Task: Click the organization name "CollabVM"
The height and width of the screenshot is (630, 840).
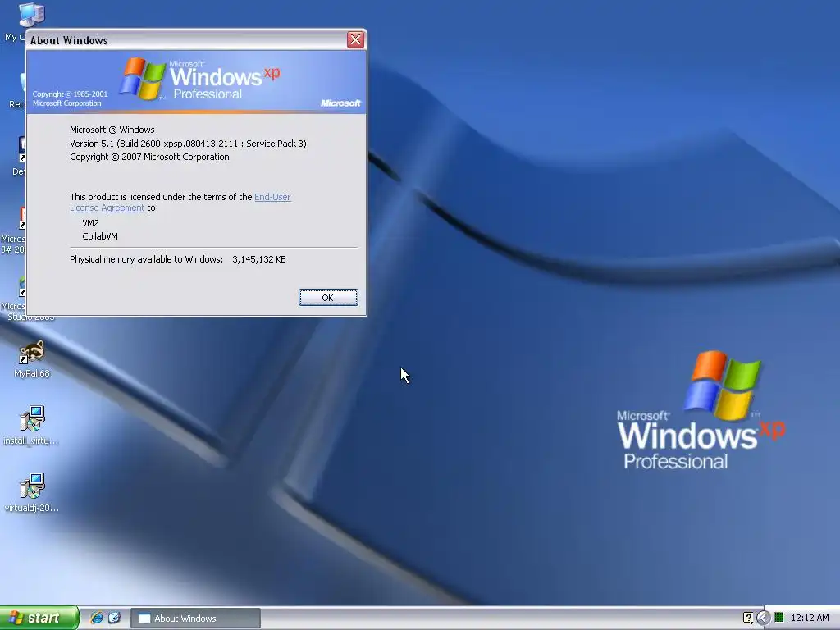Action: point(100,236)
